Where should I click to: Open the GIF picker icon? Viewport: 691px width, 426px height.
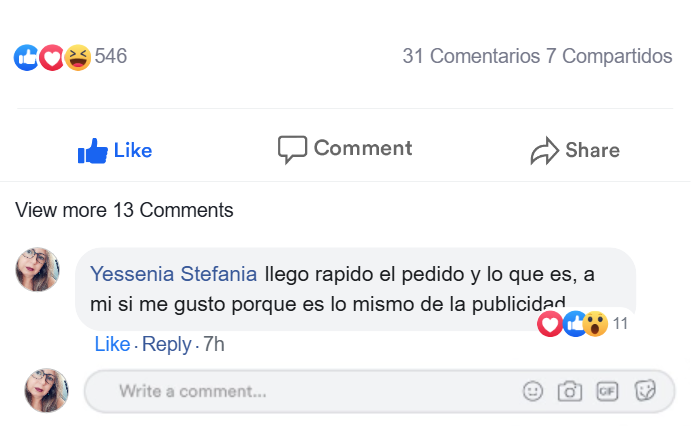point(607,392)
